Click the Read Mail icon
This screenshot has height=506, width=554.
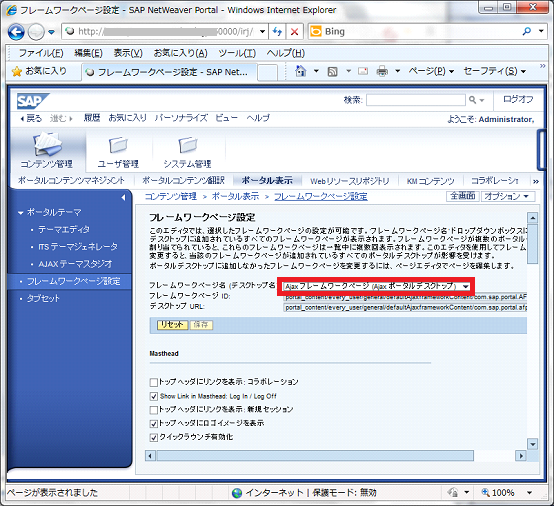point(363,71)
